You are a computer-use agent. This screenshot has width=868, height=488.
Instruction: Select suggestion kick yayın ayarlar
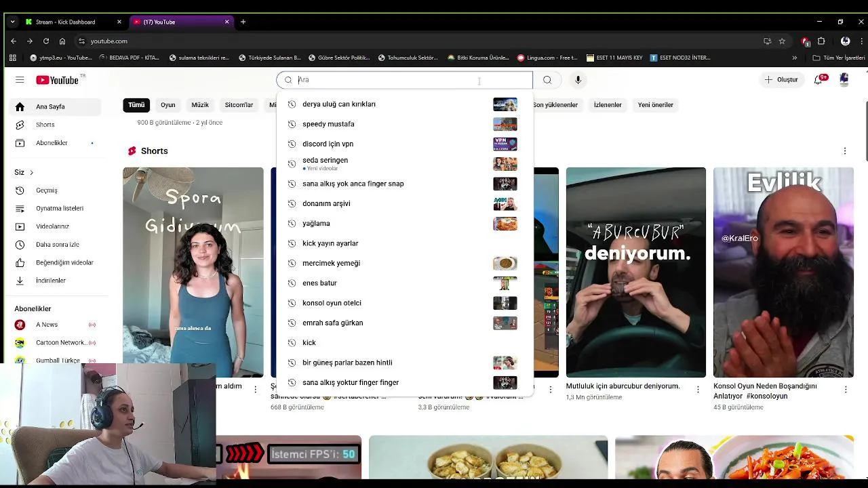[405, 243]
